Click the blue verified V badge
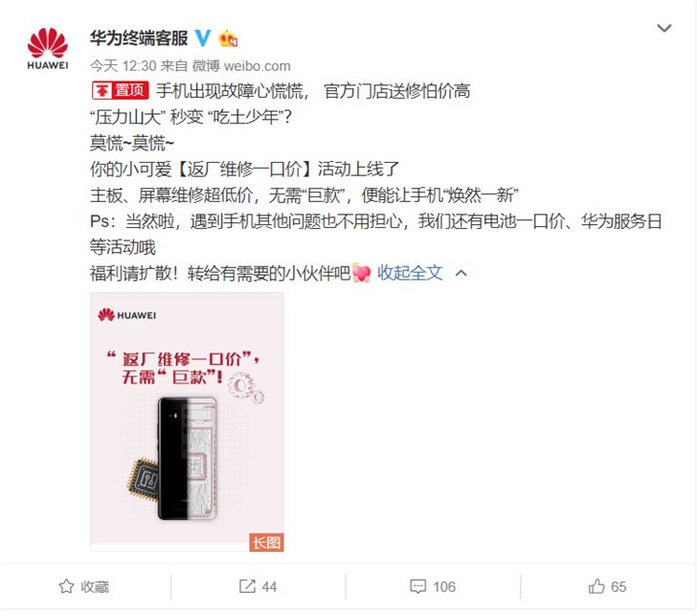The image size is (697, 616). pos(203,38)
